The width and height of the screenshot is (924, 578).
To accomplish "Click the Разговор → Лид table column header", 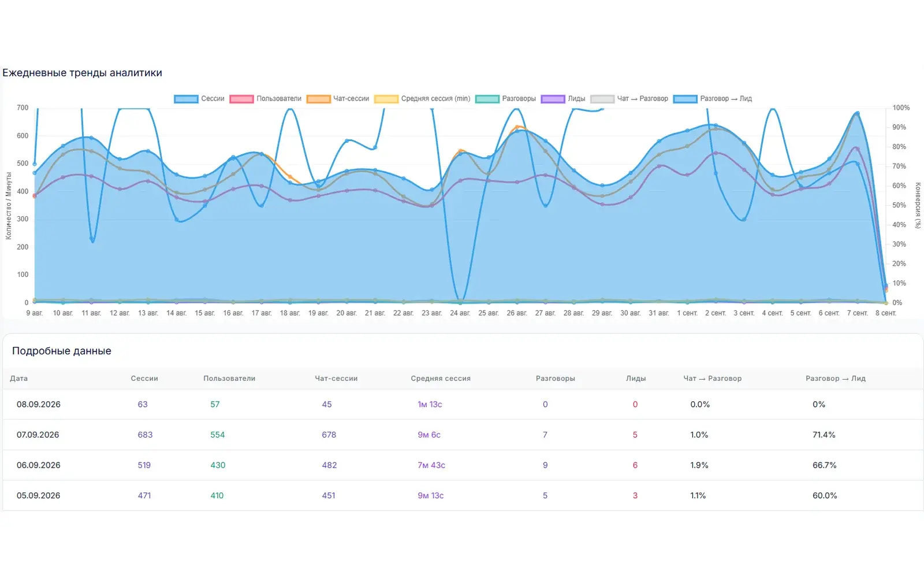I will tap(836, 379).
